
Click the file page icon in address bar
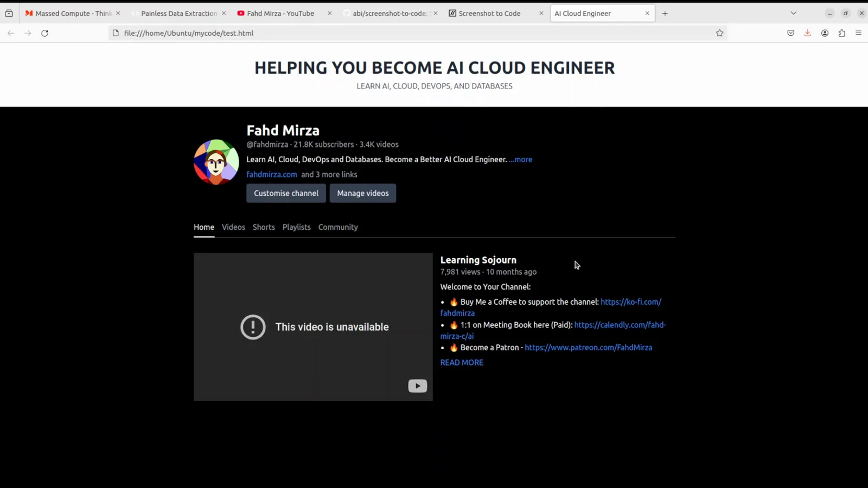[x=116, y=33]
